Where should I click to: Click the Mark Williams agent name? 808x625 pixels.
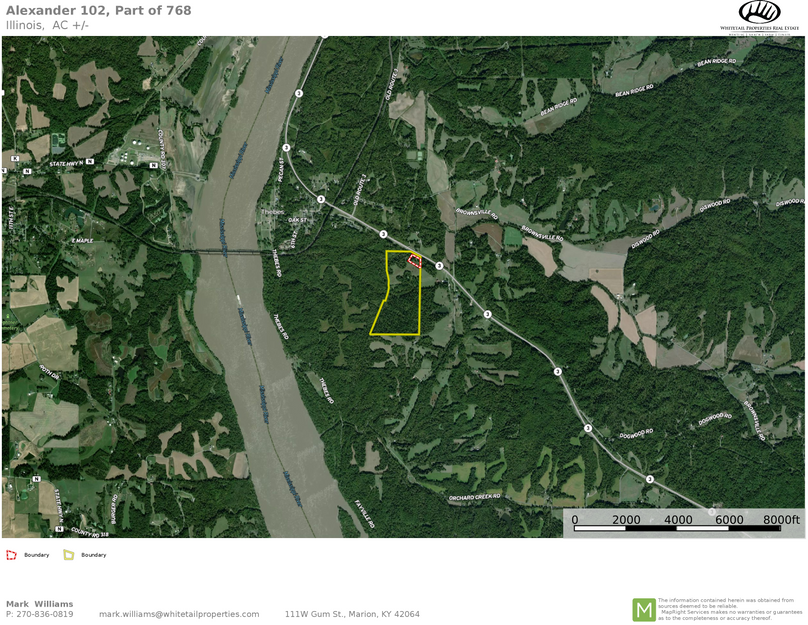[40, 604]
